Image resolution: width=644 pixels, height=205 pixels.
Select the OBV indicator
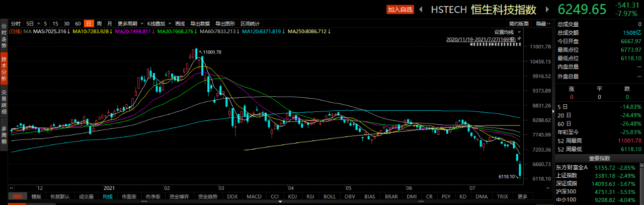coord(350,196)
